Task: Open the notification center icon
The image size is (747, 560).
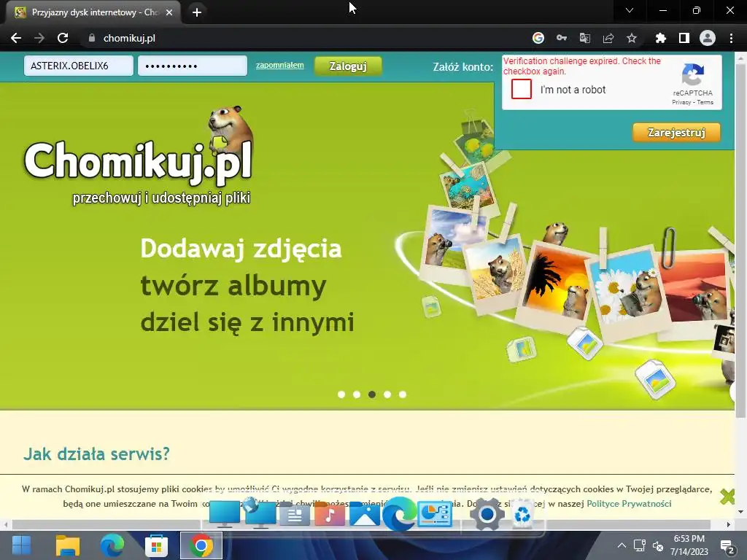Action: [727, 547]
